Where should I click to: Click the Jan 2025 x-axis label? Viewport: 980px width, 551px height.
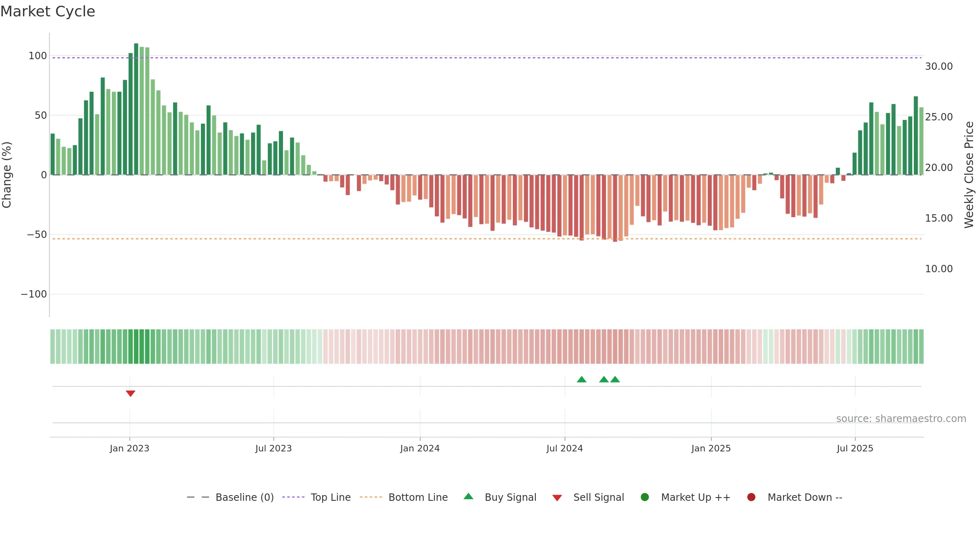[x=711, y=449]
